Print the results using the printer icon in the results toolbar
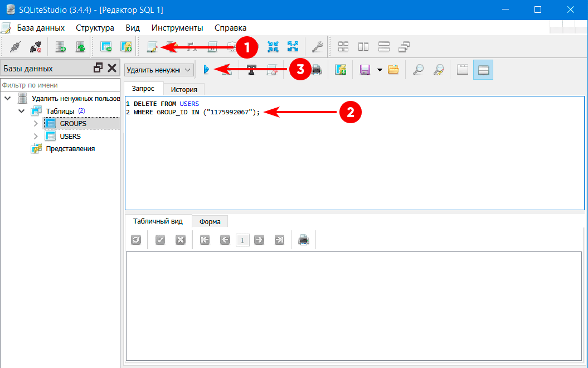This screenshot has width=588, height=368. point(303,240)
